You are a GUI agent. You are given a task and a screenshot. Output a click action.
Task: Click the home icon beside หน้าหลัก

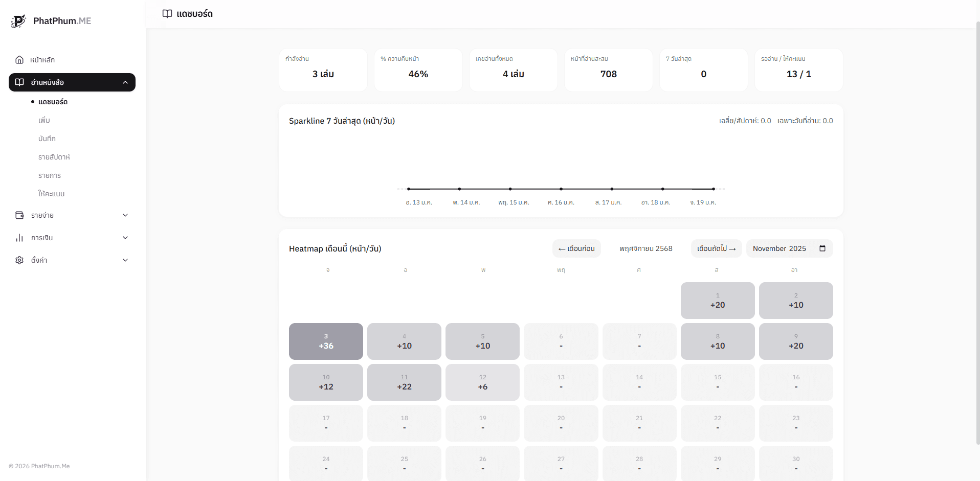[19, 60]
